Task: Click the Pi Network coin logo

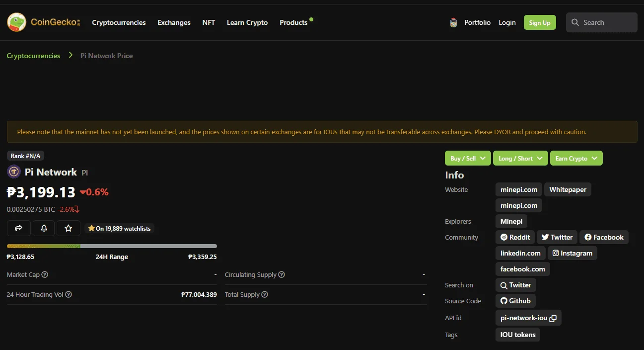Action: [14, 172]
